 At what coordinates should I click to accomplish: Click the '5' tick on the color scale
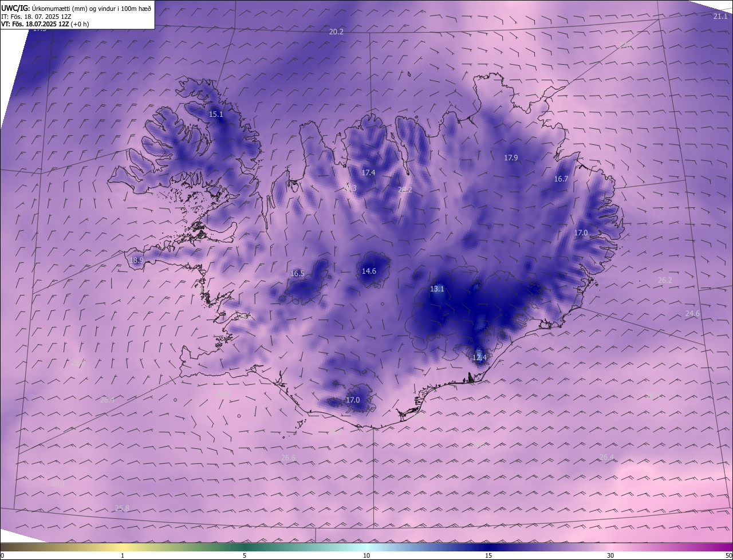245,556
